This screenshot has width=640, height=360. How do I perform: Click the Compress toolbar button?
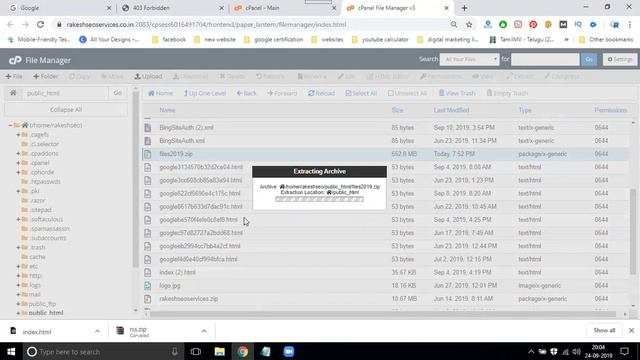click(x=562, y=76)
